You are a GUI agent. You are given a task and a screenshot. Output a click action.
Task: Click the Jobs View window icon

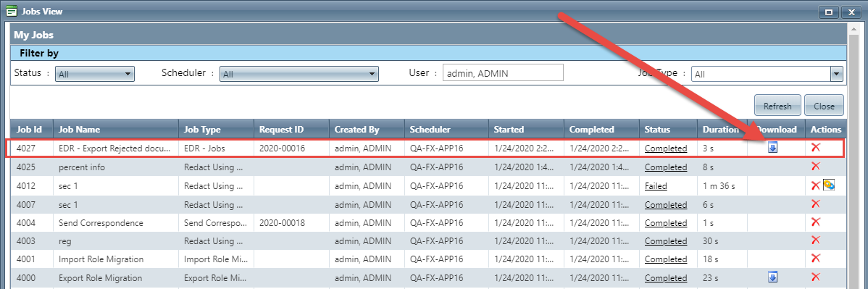11,11
